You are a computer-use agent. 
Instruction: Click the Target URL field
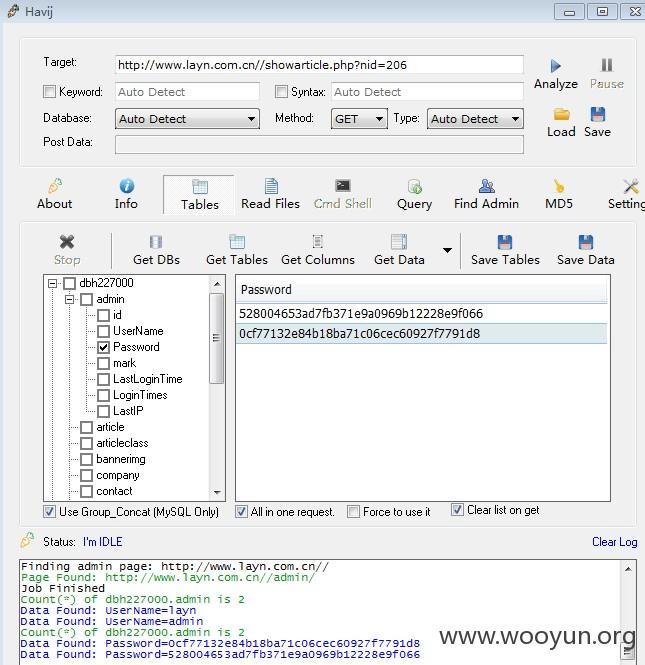click(319, 65)
